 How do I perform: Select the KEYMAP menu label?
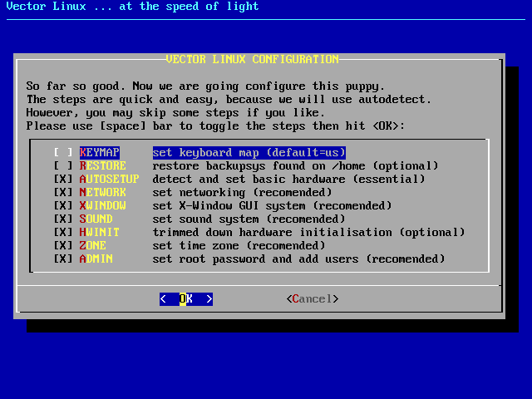pos(100,153)
